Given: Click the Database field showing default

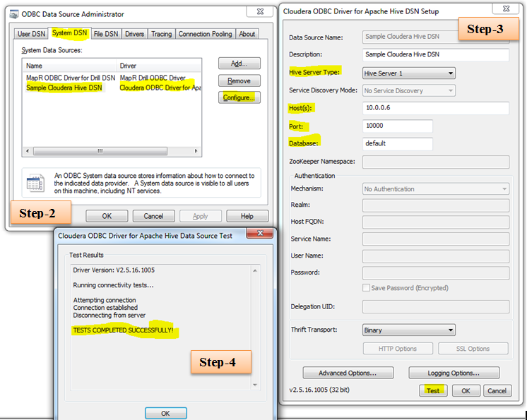Looking at the screenshot, I should [x=398, y=143].
